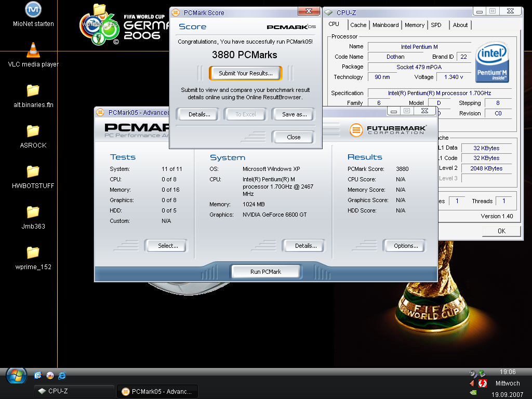Click the Intel Pentium M logo in CPU-Z
Screen dimensions: 532x399
(x=492, y=62)
